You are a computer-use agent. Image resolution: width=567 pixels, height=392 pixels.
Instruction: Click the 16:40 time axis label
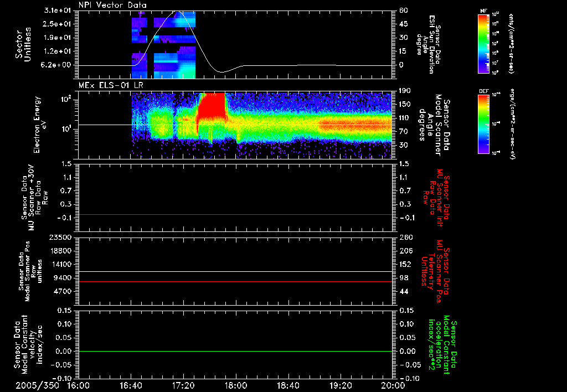pyautogui.click(x=131, y=386)
